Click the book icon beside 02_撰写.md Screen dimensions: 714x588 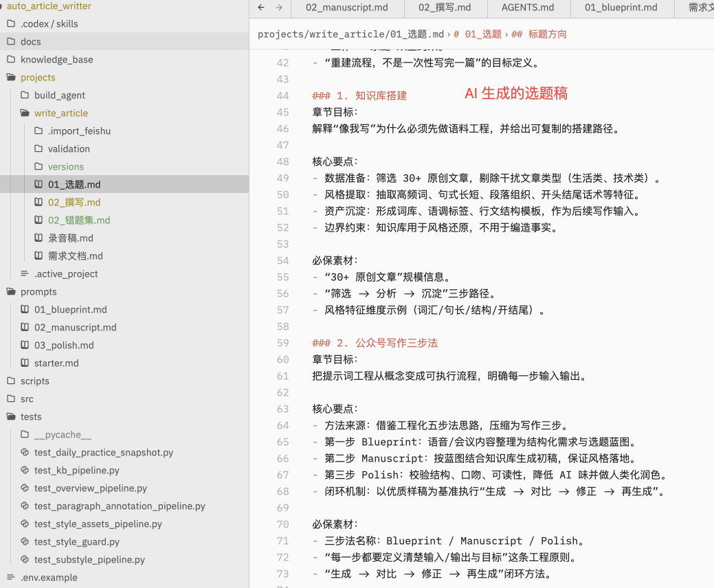38,202
